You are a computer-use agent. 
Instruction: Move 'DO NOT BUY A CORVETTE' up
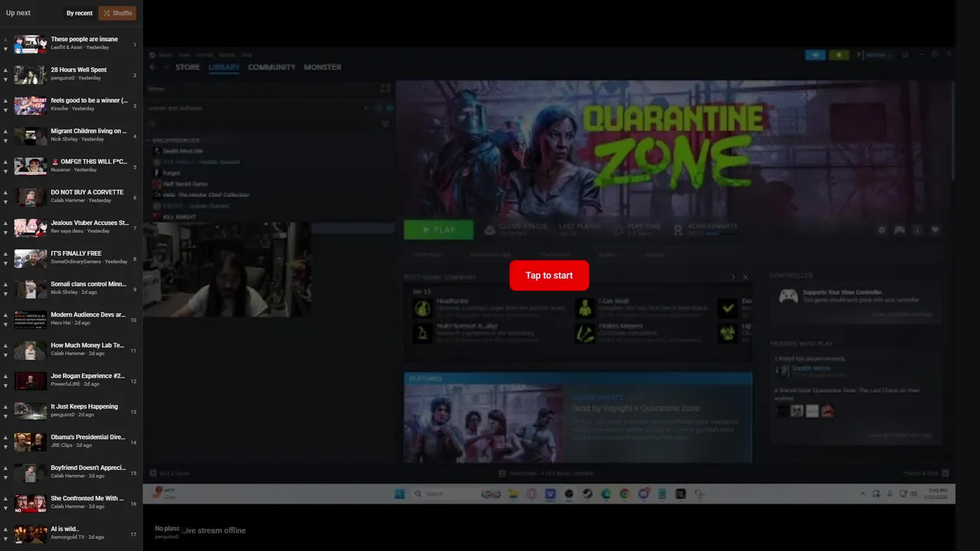click(x=5, y=192)
